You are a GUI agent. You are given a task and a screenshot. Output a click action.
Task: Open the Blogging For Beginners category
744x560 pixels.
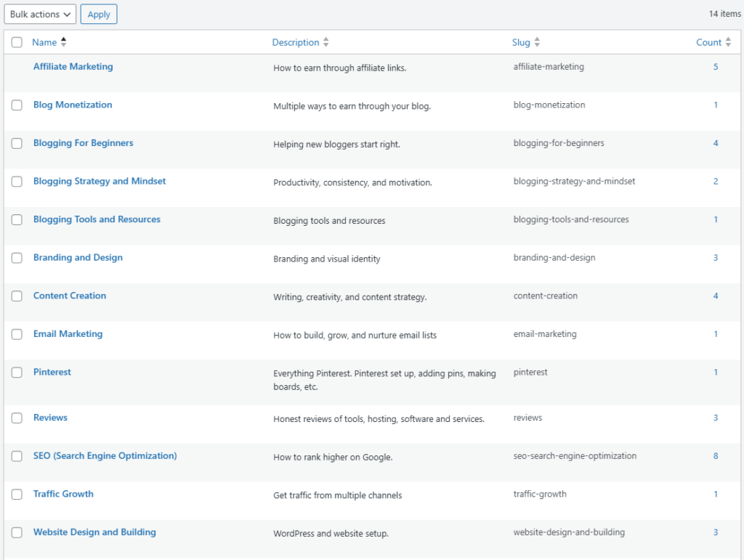pos(83,143)
